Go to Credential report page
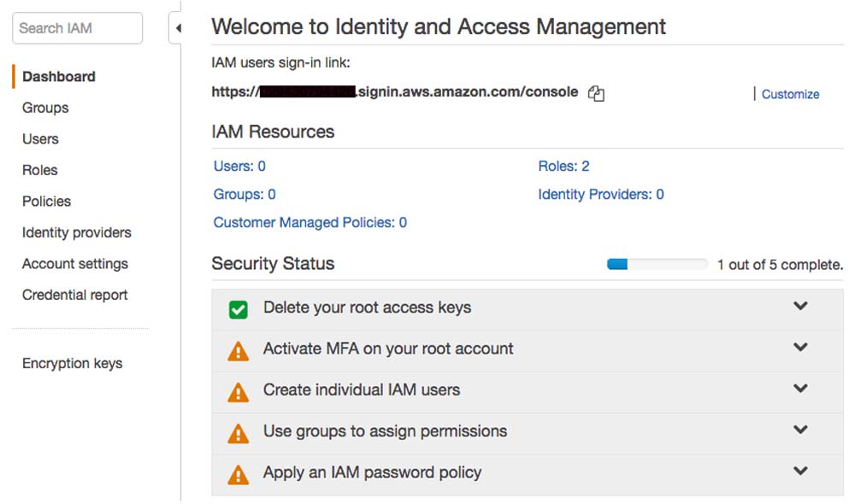This screenshot has width=855, height=504. [74, 295]
